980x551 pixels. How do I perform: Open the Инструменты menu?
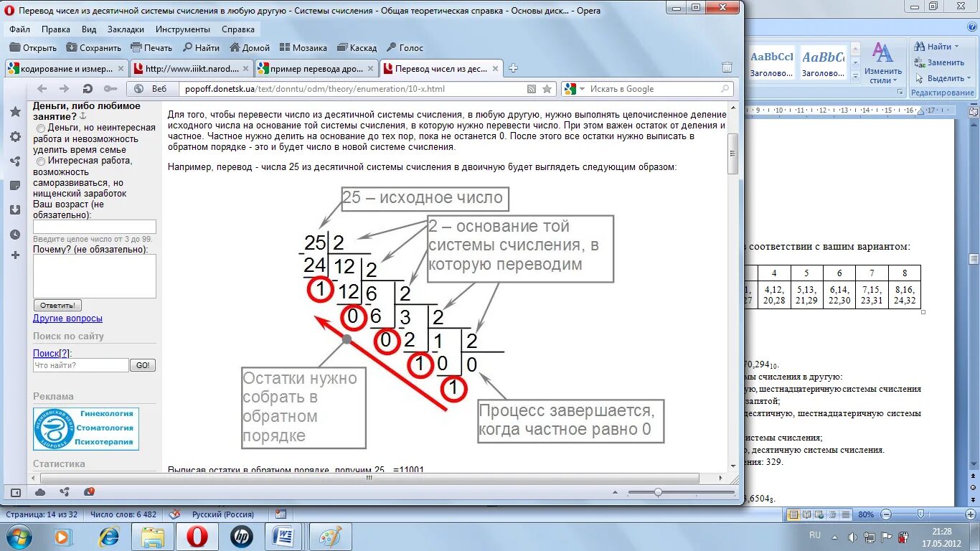coord(182,29)
